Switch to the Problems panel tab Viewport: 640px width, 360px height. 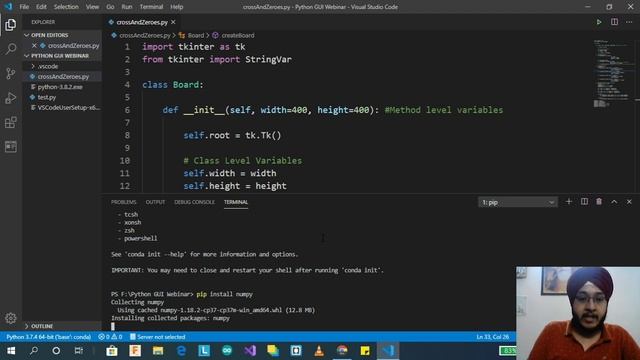point(123,202)
